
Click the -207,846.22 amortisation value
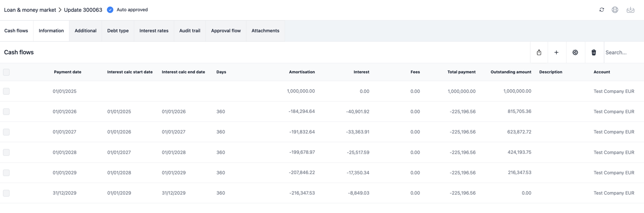point(302,172)
